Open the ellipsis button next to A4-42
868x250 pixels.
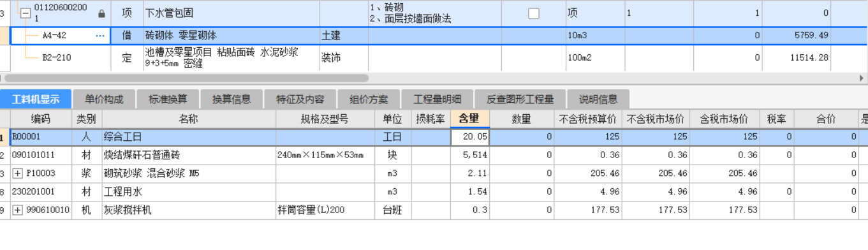click(100, 36)
